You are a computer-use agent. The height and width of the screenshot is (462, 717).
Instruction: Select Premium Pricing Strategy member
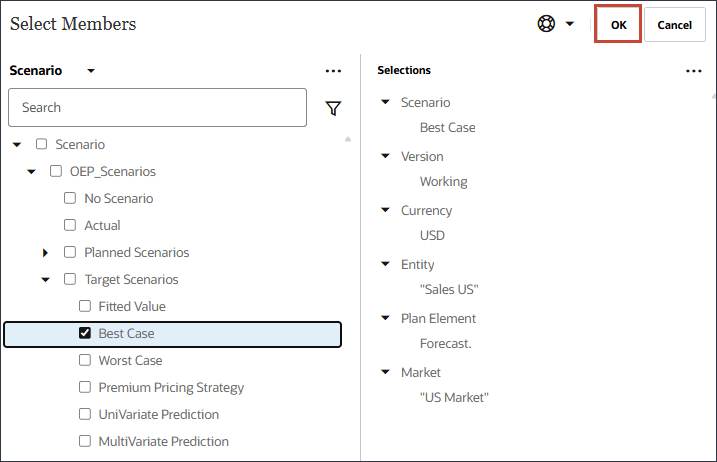tap(171, 387)
